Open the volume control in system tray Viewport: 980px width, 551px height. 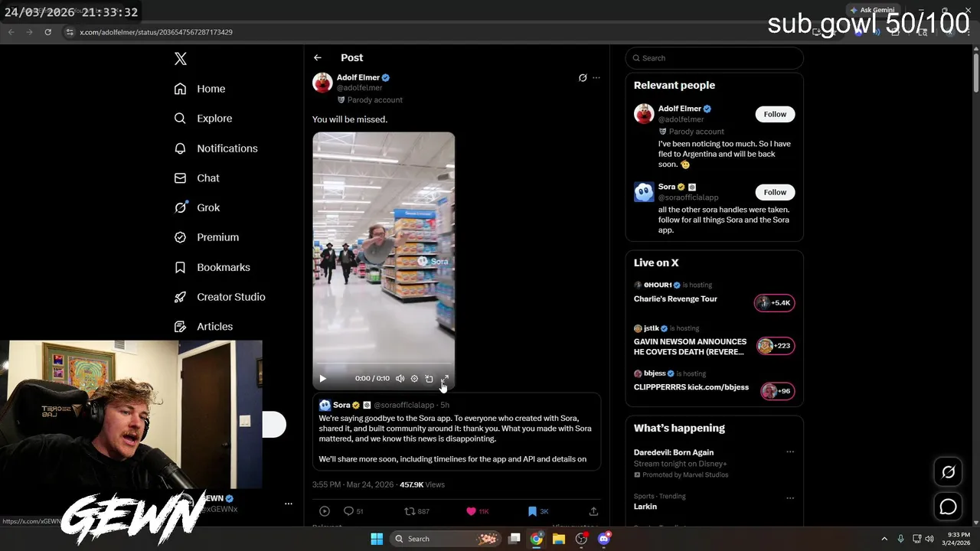tap(929, 539)
